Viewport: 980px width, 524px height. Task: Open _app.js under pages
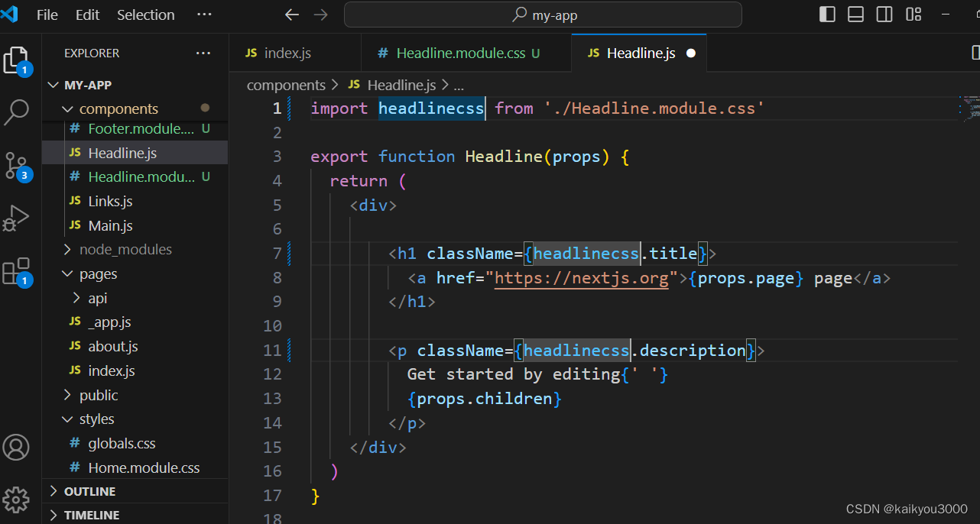(x=135, y=322)
